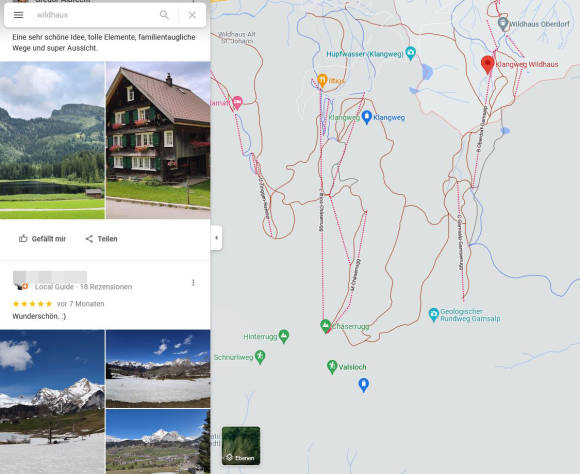Image resolution: width=580 pixels, height=474 pixels.
Task: Select the Hinterrugg peak marker
Action: click(284, 336)
